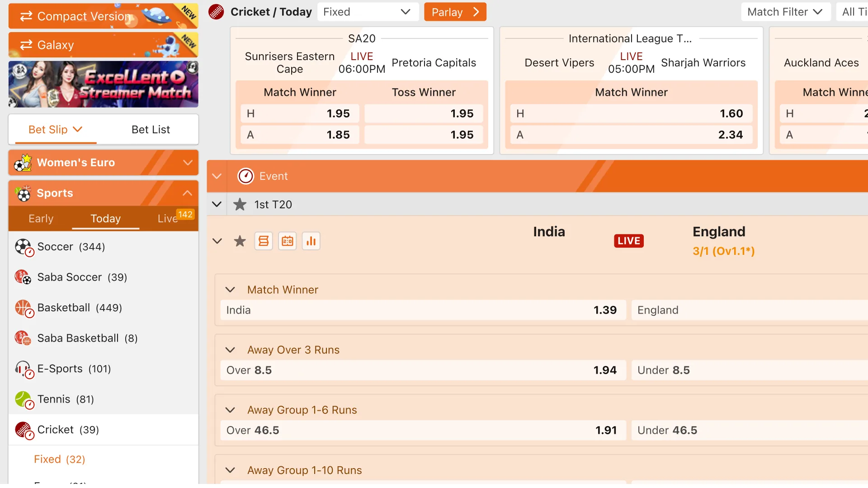The width and height of the screenshot is (868, 488).
Task: Open the scoreboard for India vs England
Action: pos(287,241)
